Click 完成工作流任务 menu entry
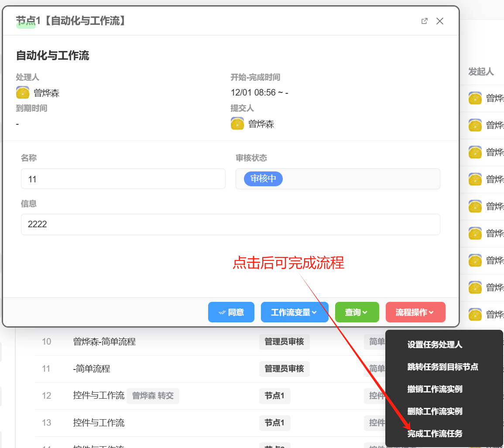Screen dimensions: 504x448 (x=435, y=434)
